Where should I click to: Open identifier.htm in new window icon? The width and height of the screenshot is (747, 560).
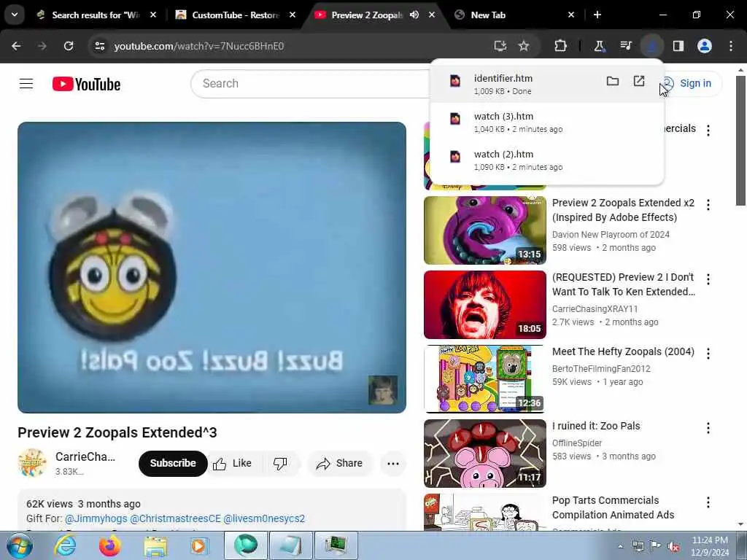639,81
